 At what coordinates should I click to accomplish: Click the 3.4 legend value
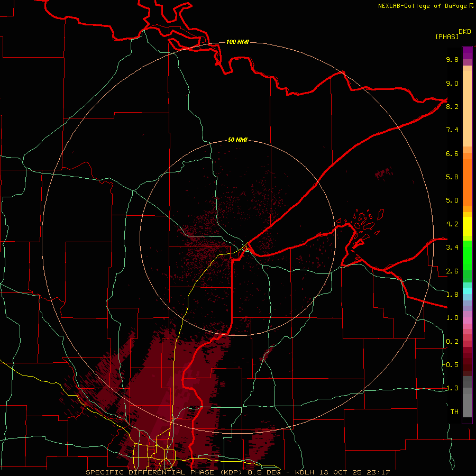(452, 247)
